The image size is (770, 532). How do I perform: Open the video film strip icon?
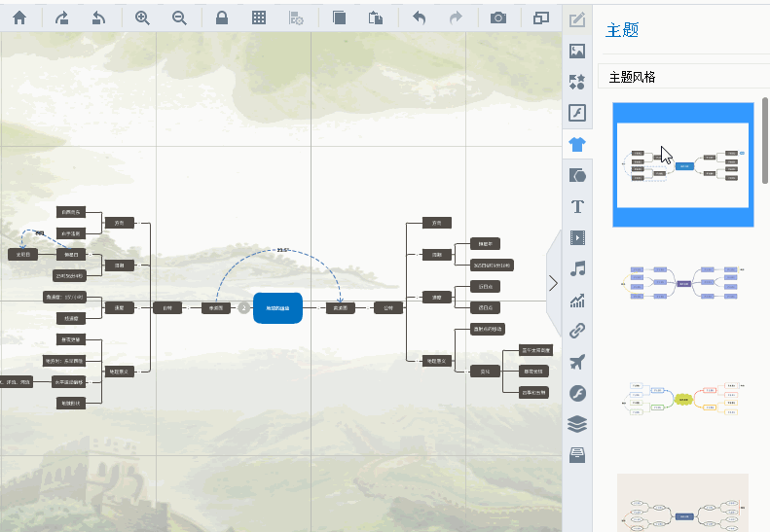(x=577, y=237)
